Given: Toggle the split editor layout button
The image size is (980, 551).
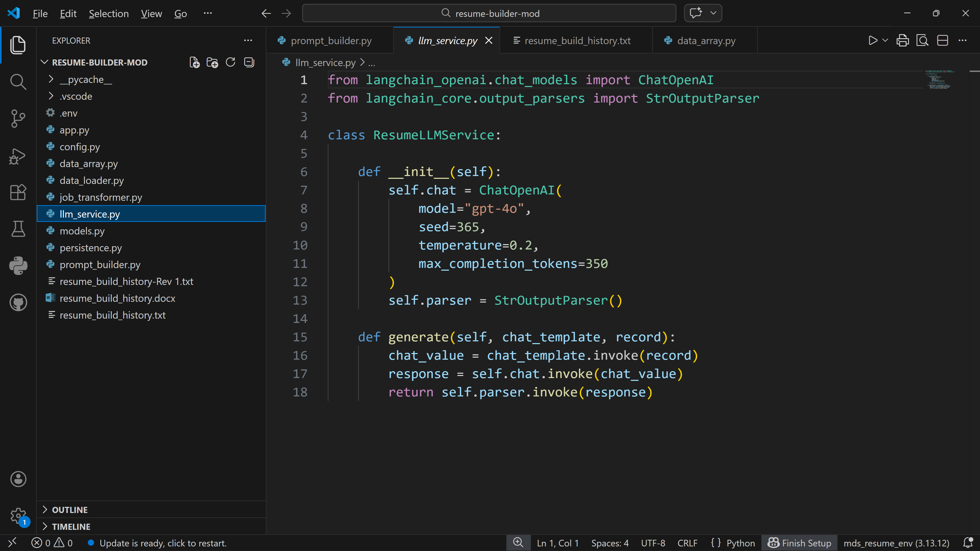Looking at the screenshot, I should pyautogui.click(x=942, y=40).
